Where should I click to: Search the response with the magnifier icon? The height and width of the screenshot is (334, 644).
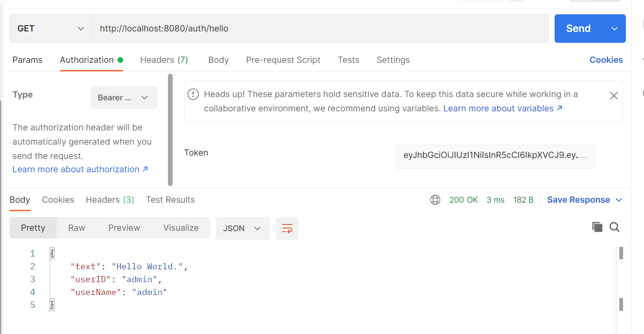coord(615,227)
